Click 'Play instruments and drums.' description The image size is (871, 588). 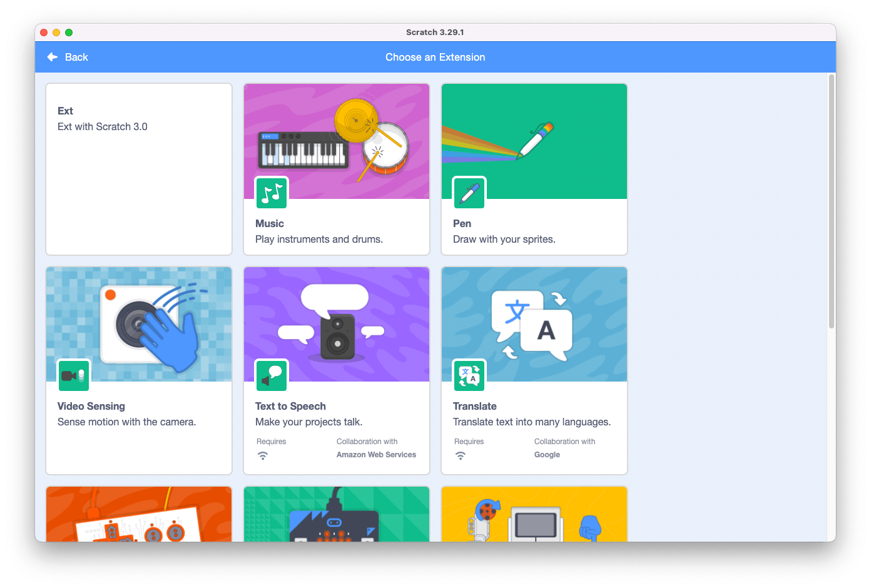coord(319,239)
